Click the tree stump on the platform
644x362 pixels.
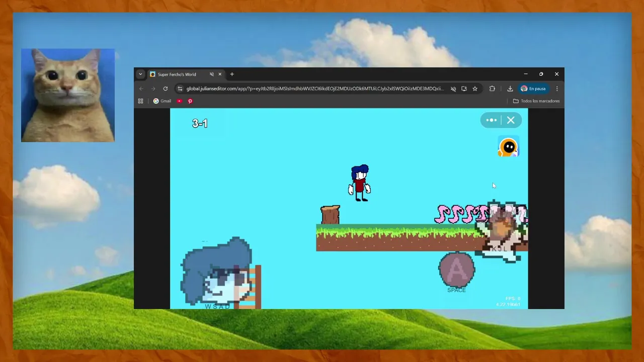point(330,215)
